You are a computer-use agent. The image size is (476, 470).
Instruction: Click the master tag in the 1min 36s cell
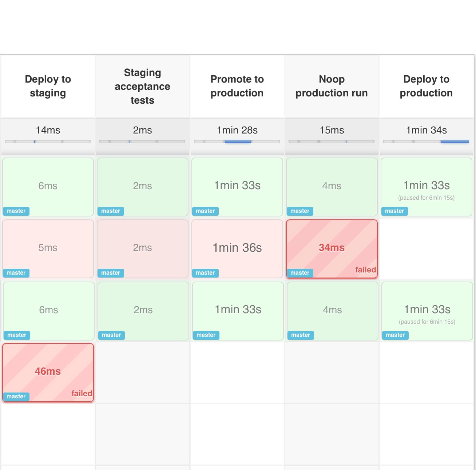tap(205, 273)
